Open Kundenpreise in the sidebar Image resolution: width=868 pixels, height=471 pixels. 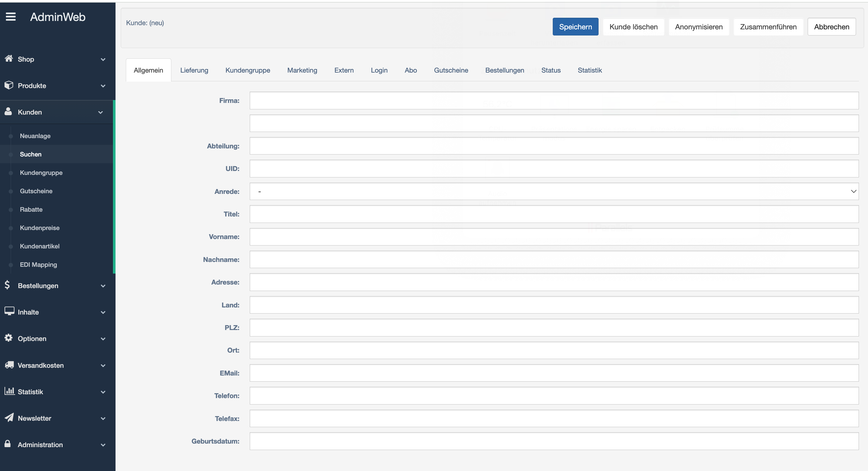coord(40,228)
